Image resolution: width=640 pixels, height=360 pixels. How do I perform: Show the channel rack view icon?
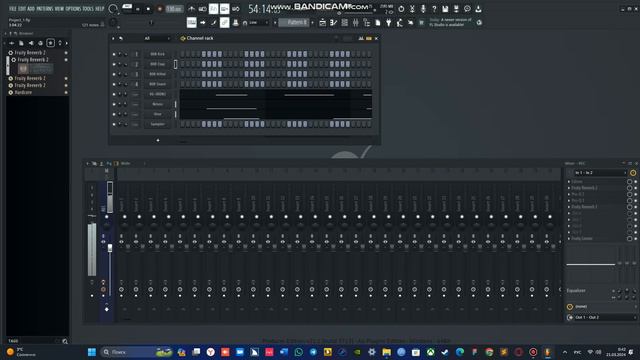[x=344, y=23]
